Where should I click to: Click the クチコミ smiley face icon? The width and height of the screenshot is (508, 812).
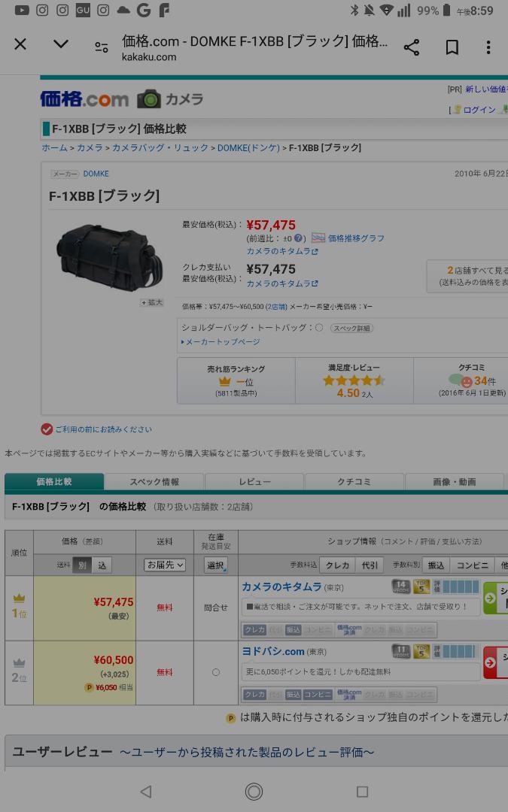coord(467,382)
